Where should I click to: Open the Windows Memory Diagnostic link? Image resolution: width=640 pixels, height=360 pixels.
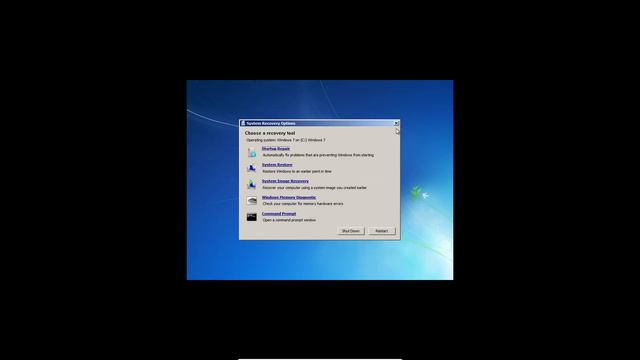pos(289,198)
